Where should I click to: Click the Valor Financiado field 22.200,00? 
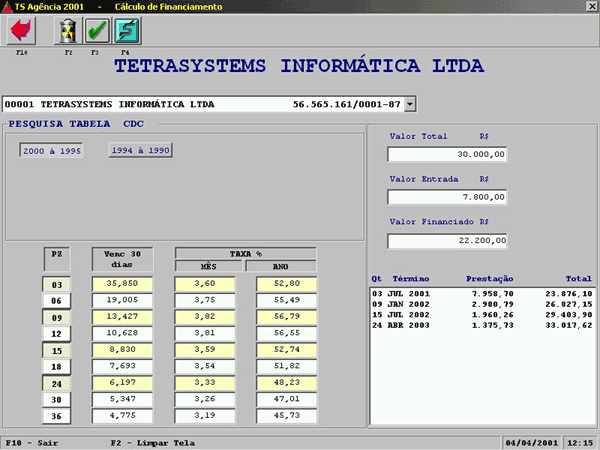click(x=447, y=241)
